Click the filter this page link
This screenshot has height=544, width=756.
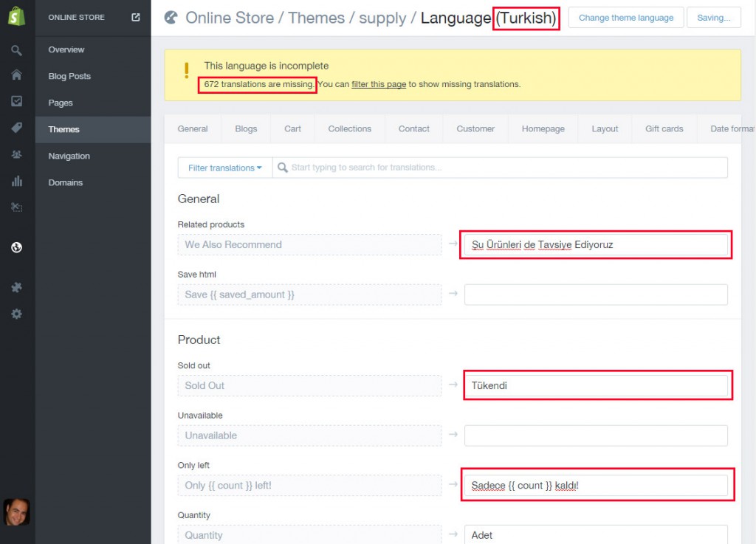(x=379, y=84)
